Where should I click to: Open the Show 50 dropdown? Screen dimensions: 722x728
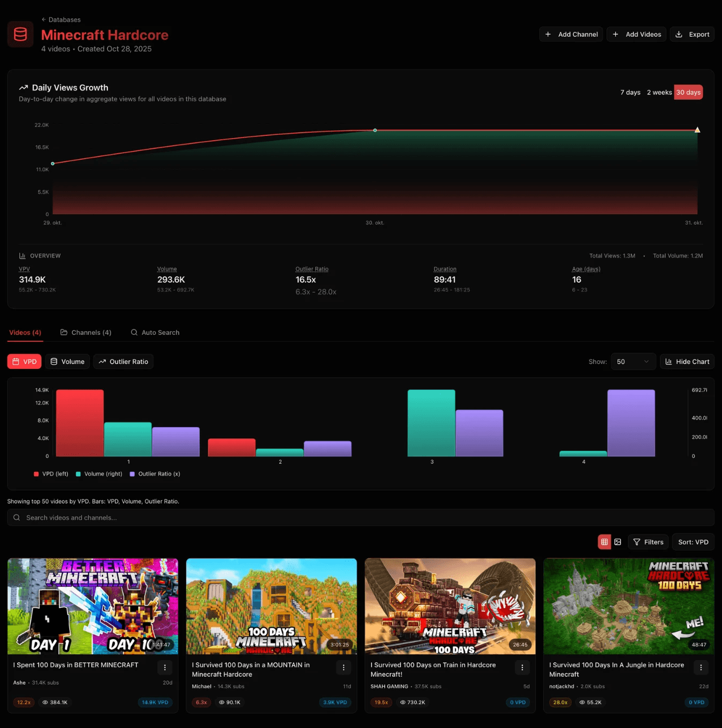pyautogui.click(x=633, y=361)
